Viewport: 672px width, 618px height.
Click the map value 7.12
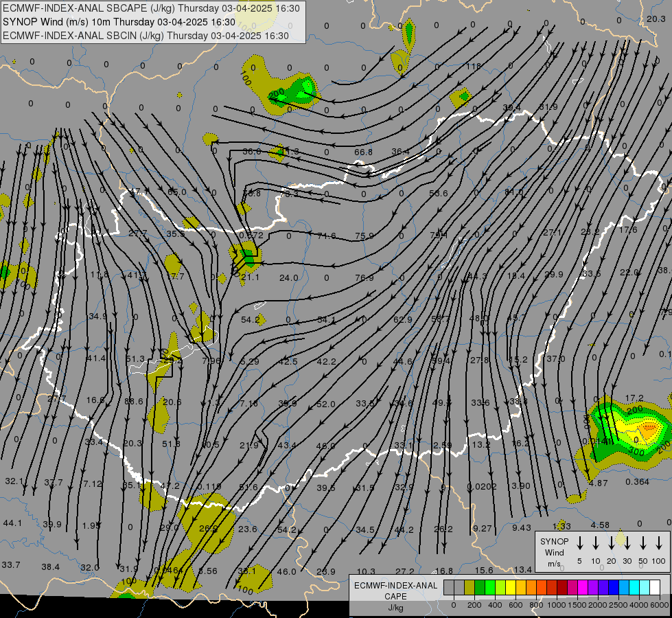click(x=93, y=484)
